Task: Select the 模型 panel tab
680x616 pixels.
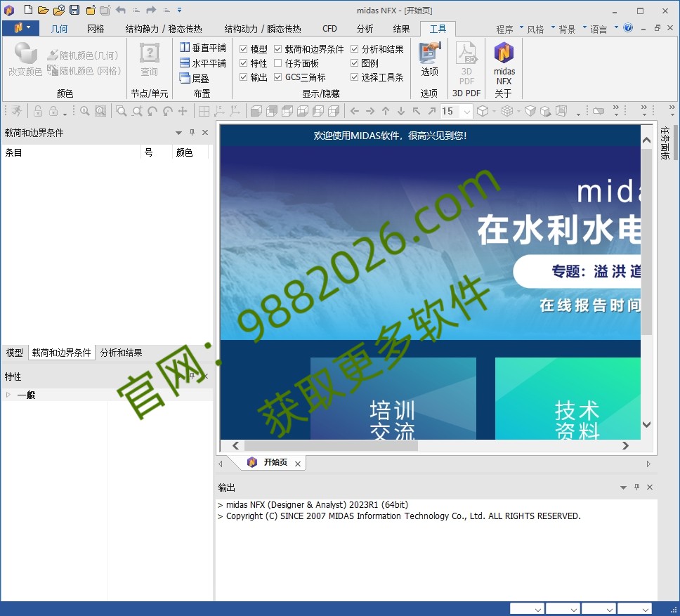Action: [x=14, y=353]
